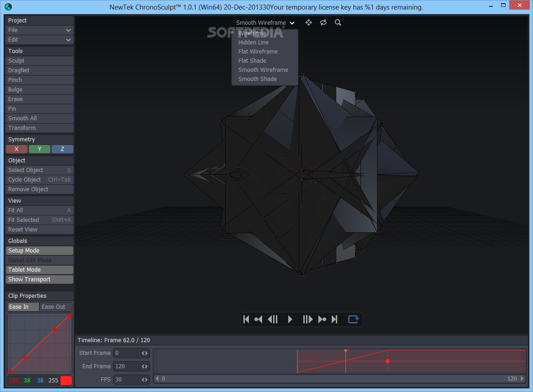Screen dimensions: 533x392
Task: Click Reset View
Action: [x=39, y=230]
